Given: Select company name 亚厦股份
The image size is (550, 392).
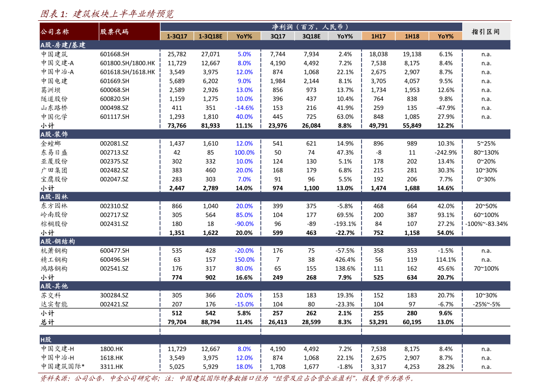Looking at the screenshot, I should point(54,161).
